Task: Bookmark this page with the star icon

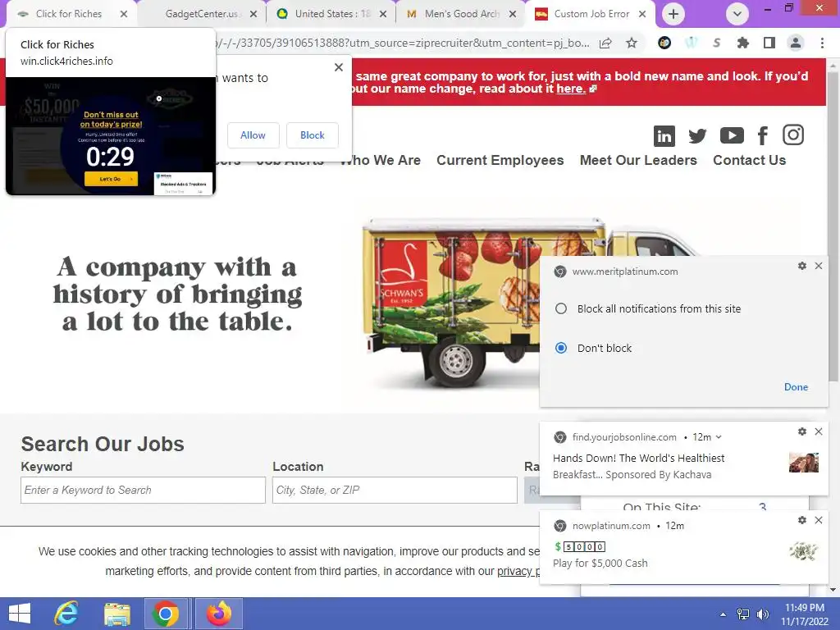Action: click(x=632, y=43)
